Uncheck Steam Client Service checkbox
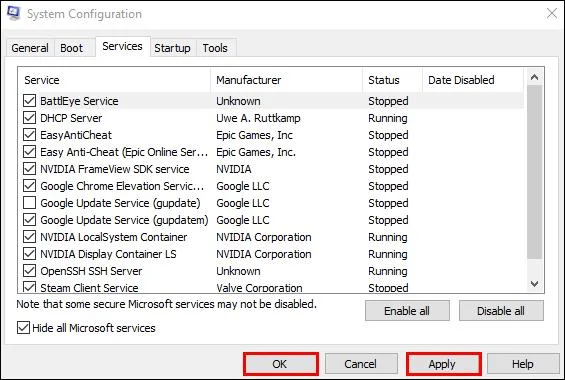Image resolution: width=565 pixels, height=380 pixels. click(x=29, y=287)
